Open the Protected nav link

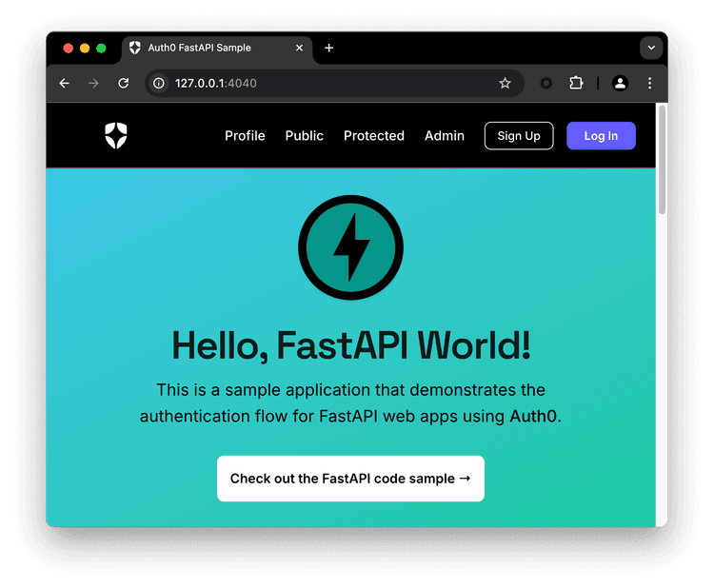(374, 136)
